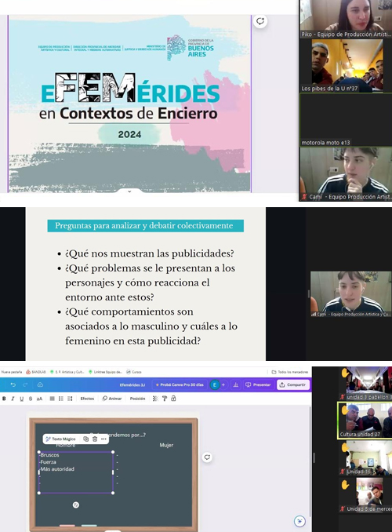Screen dimensions: 392x532
Task: Open the Todos los marcadores bookmarks folder
Action: click(290, 372)
